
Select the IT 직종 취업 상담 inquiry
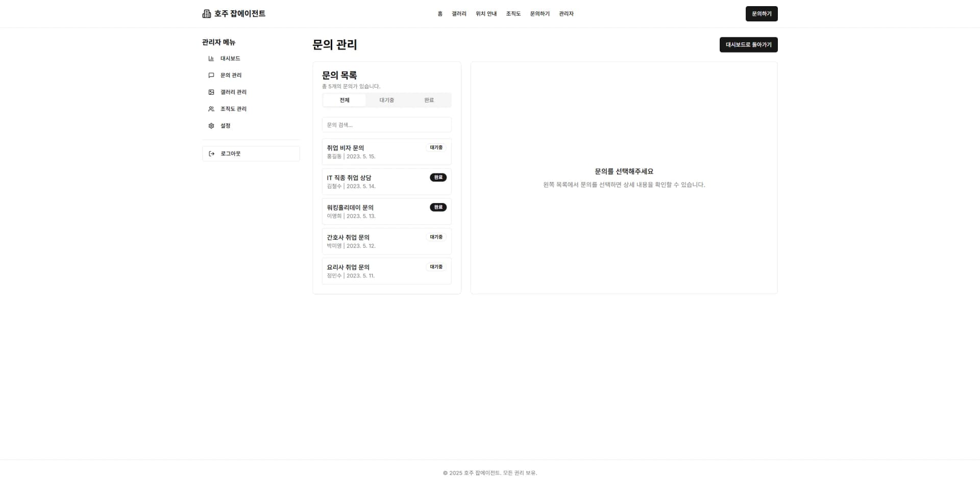387,182
